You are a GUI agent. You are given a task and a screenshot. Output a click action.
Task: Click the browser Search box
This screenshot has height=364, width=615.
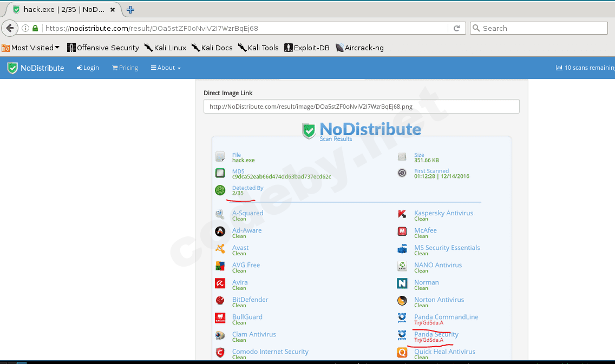(539, 28)
